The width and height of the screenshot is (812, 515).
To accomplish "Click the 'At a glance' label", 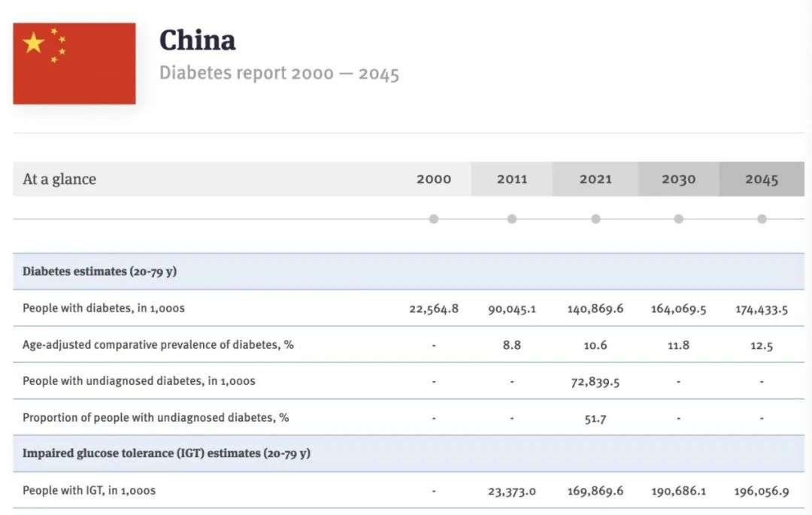I will point(59,179).
